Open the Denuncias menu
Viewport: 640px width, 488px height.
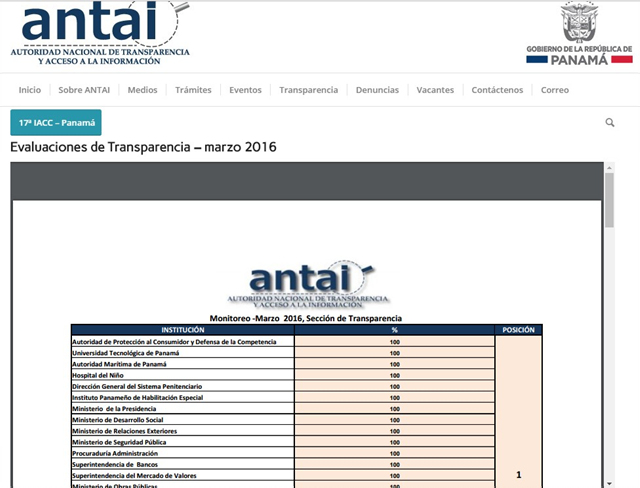click(377, 90)
